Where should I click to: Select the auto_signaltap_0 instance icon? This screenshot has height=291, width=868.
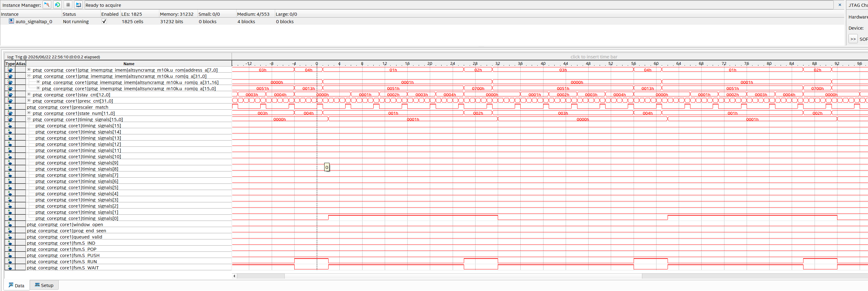tap(11, 21)
